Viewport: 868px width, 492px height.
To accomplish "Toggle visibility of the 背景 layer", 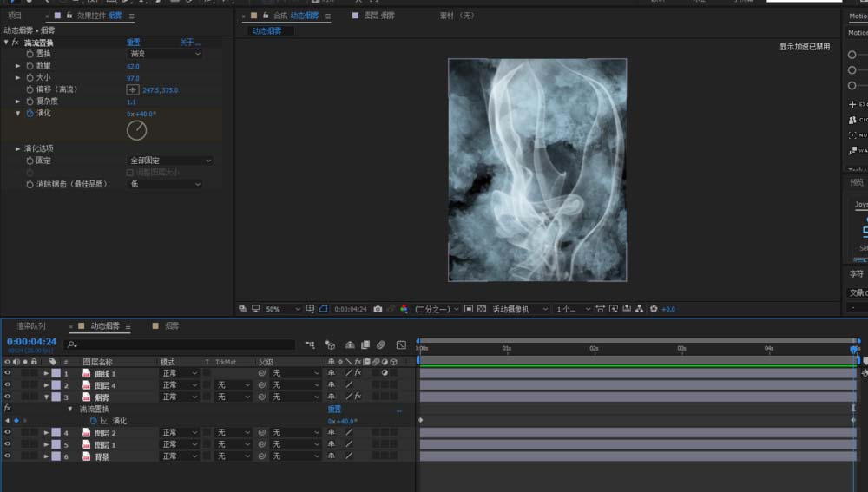I will point(8,456).
